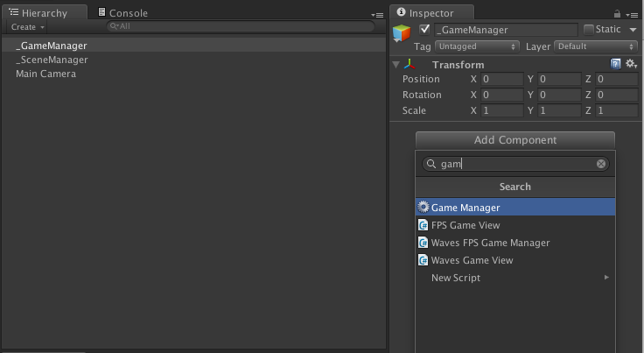Open the Create dropdown in Hierarchy
644x353 pixels.
[27, 27]
